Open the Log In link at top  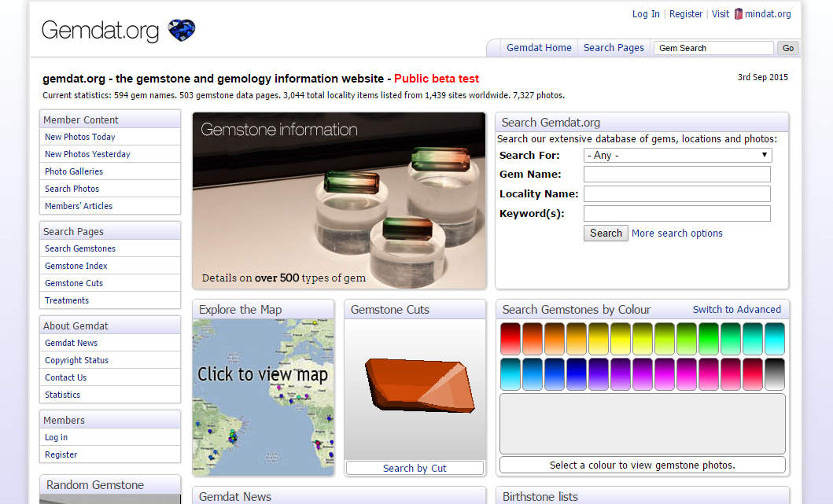[646, 14]
